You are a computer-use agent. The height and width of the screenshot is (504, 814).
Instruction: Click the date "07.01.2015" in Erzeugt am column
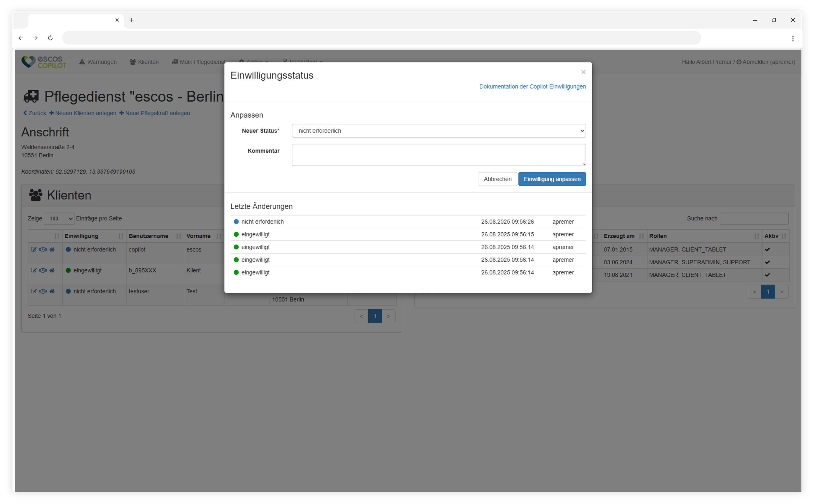(618, 250)
